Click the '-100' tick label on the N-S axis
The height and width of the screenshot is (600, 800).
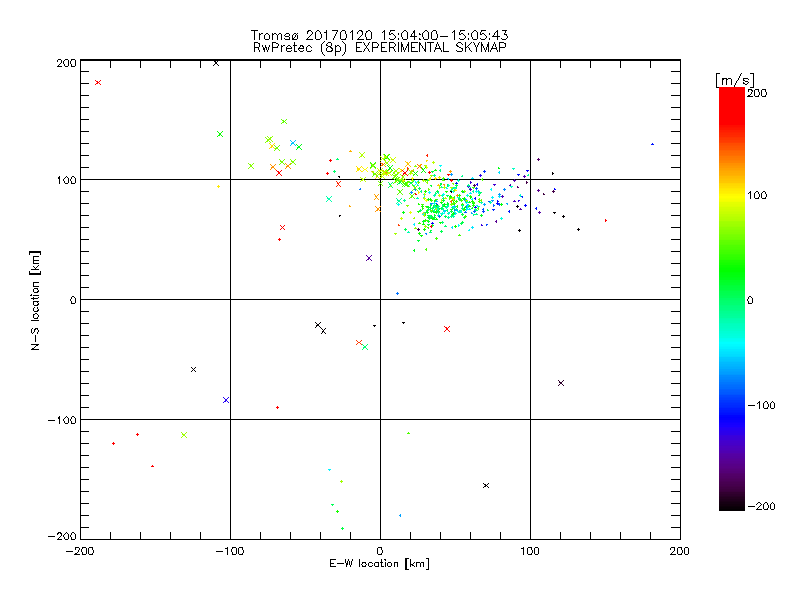(x=62, y=420)
